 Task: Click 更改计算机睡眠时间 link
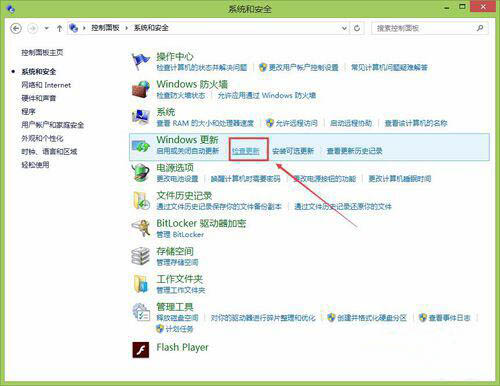(400, 179)
